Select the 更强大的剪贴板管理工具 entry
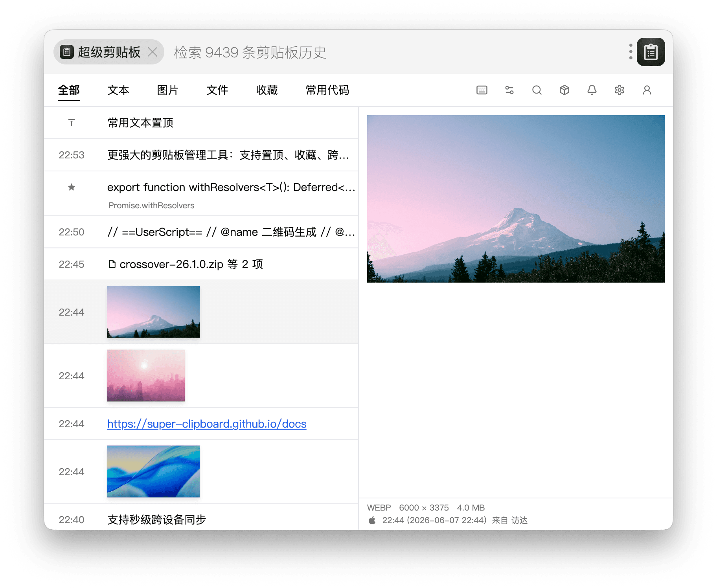The height and width of the screenshot is (588, 717). [201, 155]
